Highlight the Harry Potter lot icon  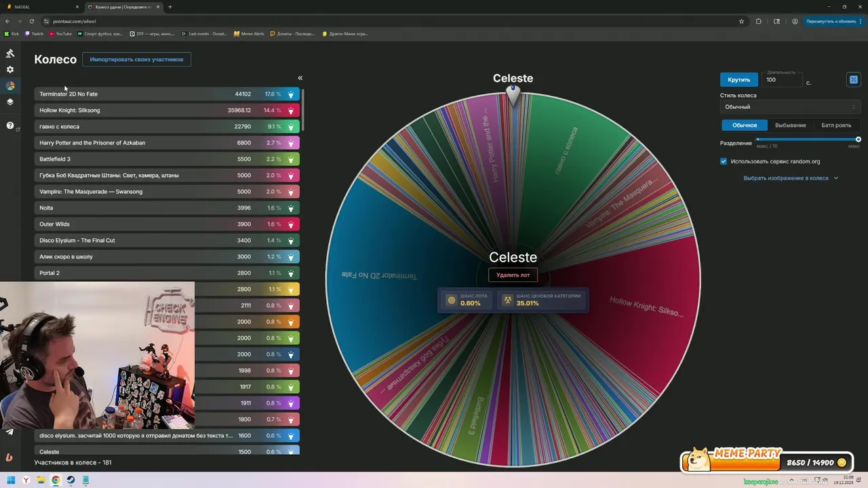[291, 143]
